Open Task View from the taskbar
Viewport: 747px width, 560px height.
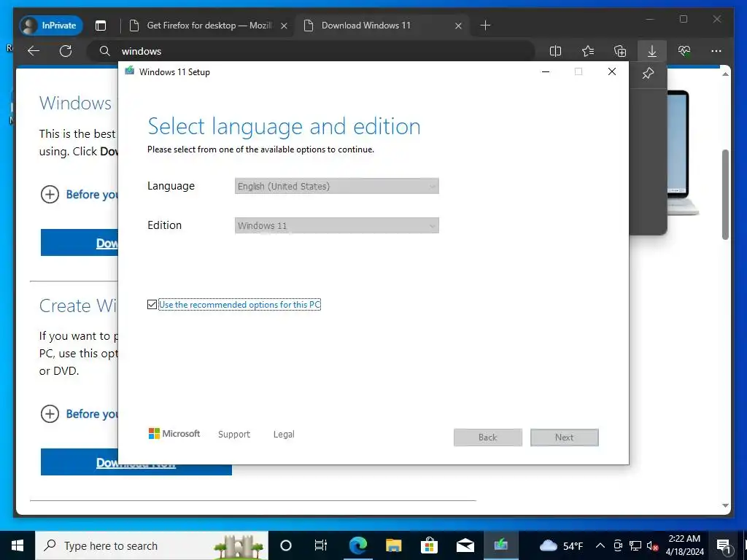321,545
